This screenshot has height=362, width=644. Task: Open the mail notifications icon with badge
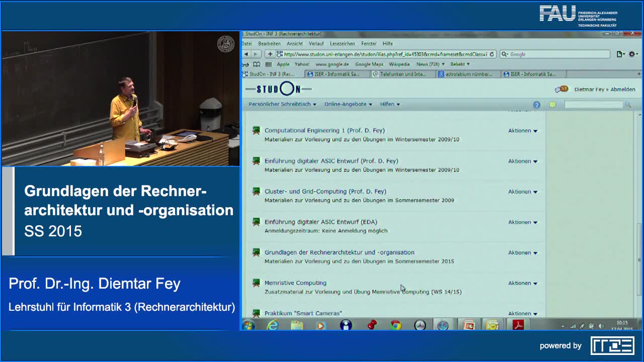coord(560,89)
